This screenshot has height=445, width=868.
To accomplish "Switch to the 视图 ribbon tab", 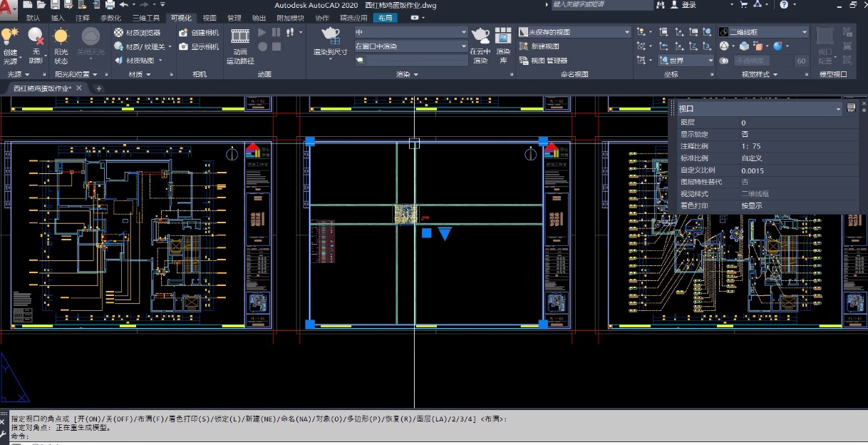I will point(210,18).
